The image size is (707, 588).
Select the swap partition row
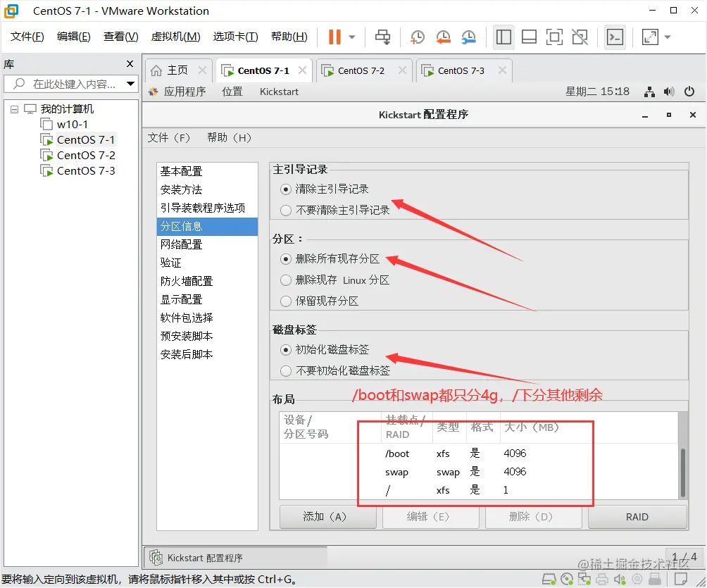(478, 472)
